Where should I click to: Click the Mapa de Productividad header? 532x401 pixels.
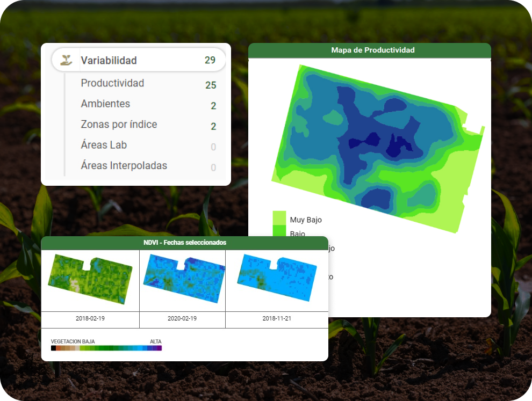(x=370, y=50)
